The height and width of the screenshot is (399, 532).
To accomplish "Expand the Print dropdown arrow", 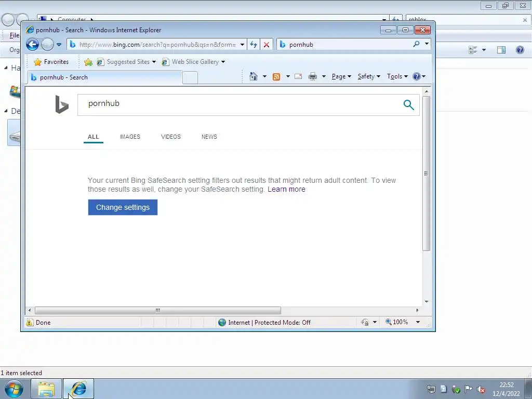I will tap(324, 76).
